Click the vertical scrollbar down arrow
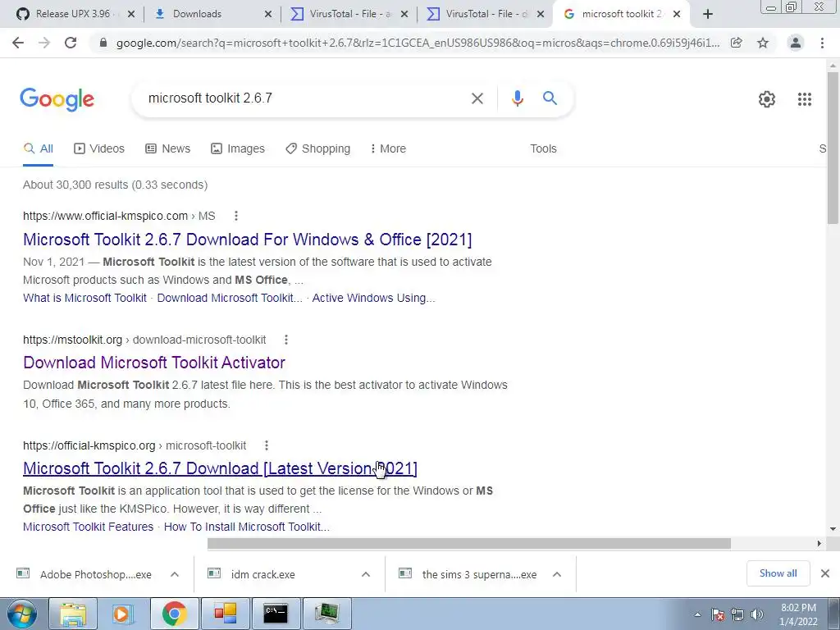The height and width of the screenshot is (630, 840). coord(833,529)
